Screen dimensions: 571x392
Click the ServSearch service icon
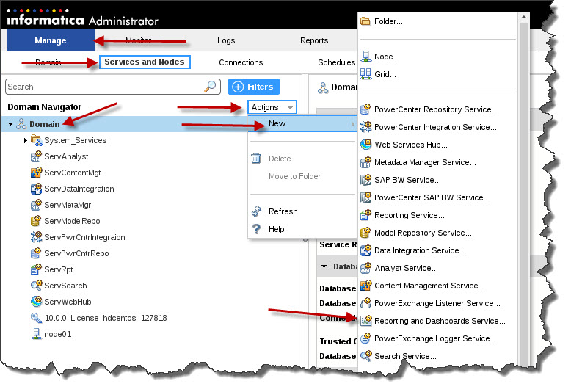pyautogui.click(x=36, y=286)
